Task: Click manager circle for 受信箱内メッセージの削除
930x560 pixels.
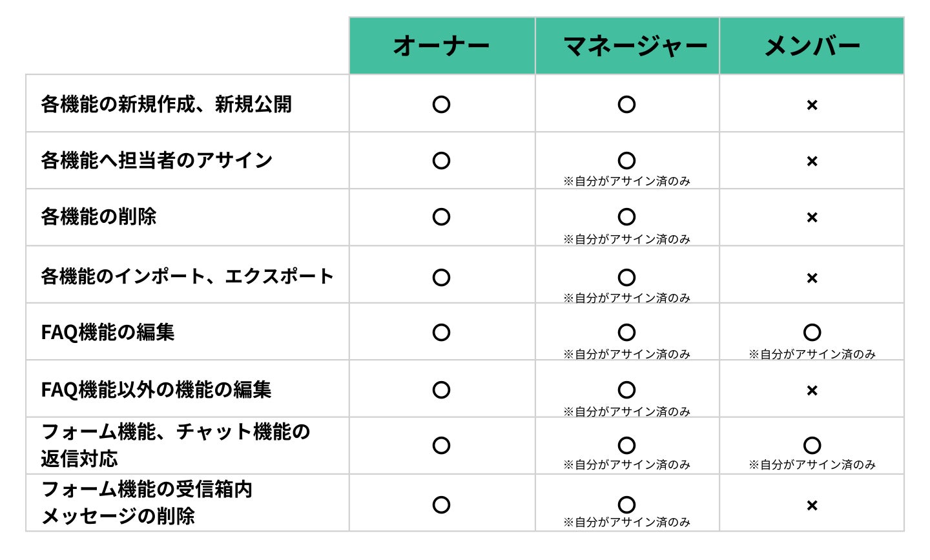Action: [x=626, y=505]
